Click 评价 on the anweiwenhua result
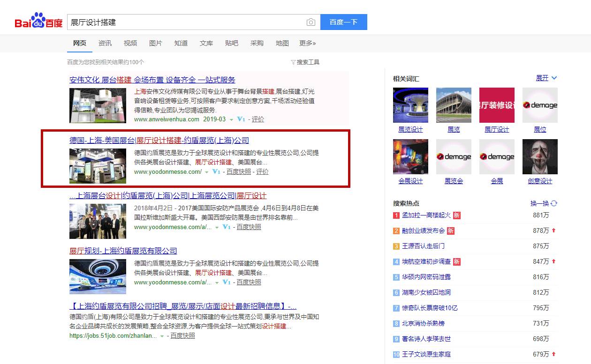The width and height of the screenshot is (591, 364). click(x=258, y=119)
